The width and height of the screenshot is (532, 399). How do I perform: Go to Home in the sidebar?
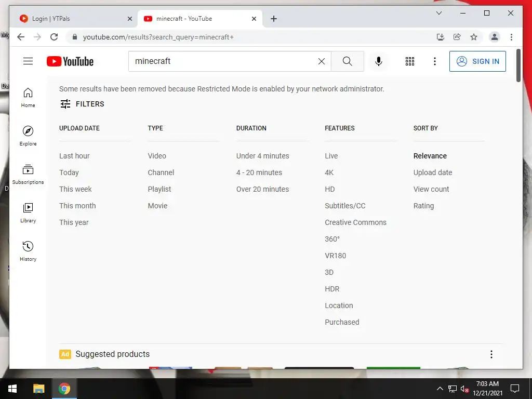28,98
